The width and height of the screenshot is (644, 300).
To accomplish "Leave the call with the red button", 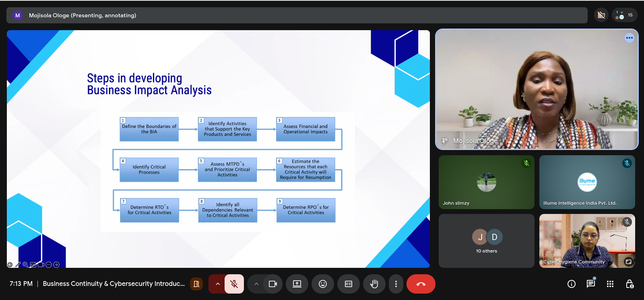I will pos(421,284).
